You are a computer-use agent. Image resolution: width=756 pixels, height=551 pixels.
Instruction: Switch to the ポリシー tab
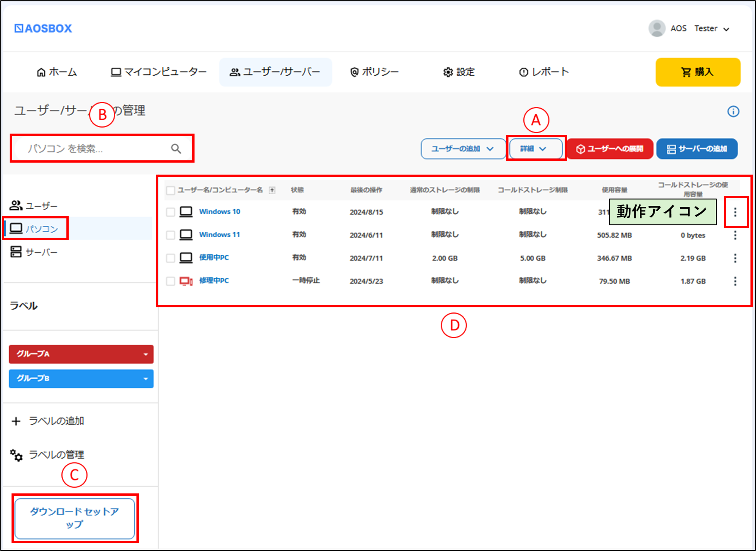pyautogui.click(x=375, y=72)
